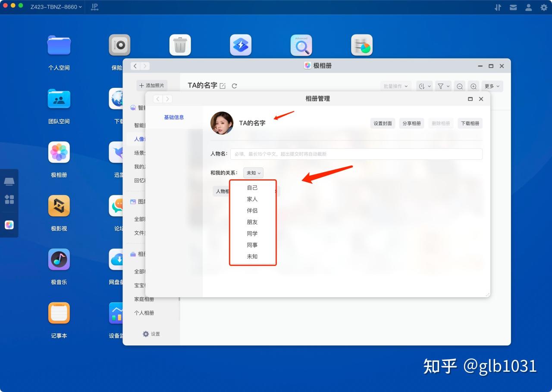Launch 极影视 from the dock
The width and height of the screenshot is (552, 392).
pos(59,206)
